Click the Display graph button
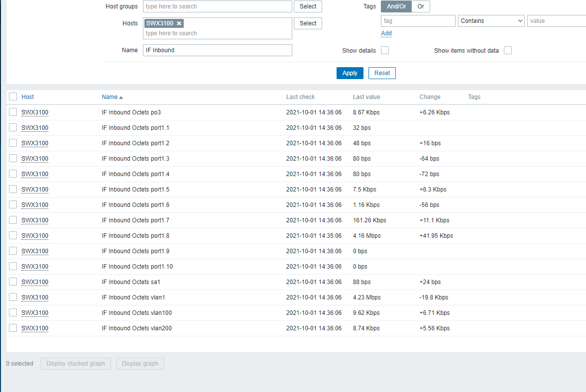This screenshot has height=392, width=586. coord(140,364)
